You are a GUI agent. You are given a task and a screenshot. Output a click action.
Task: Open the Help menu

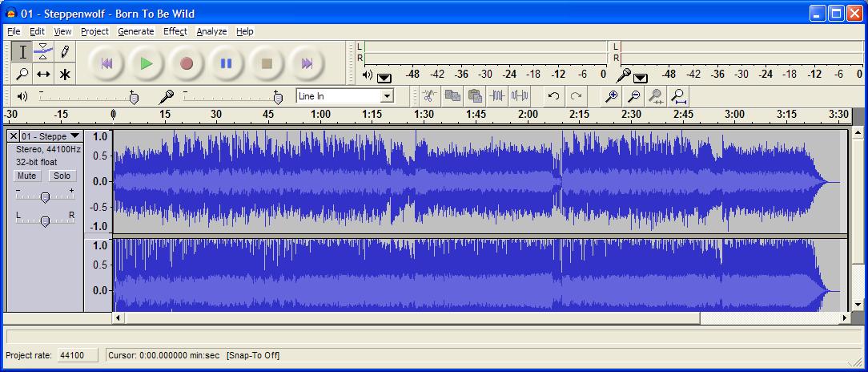pos(245,31)
